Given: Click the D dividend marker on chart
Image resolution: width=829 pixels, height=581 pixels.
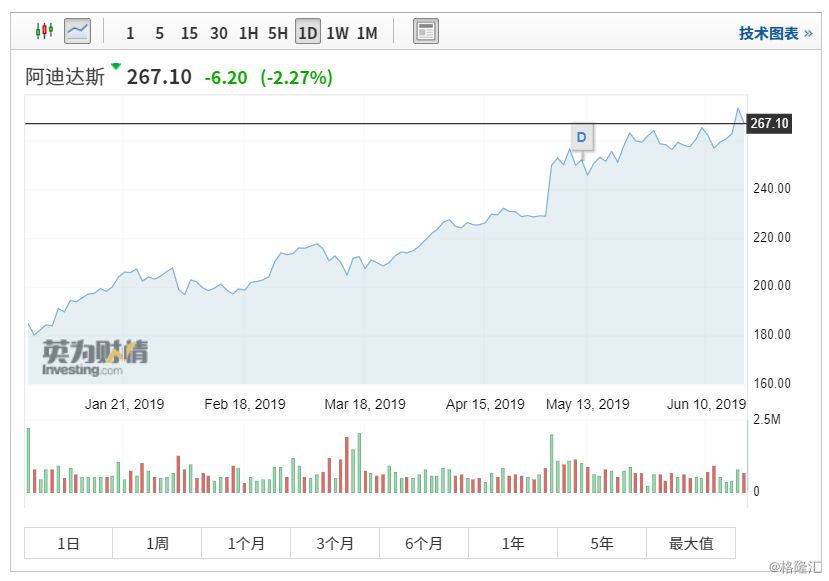Looking at the screenshot, I should pyautogui.click(x=581, y=137).
